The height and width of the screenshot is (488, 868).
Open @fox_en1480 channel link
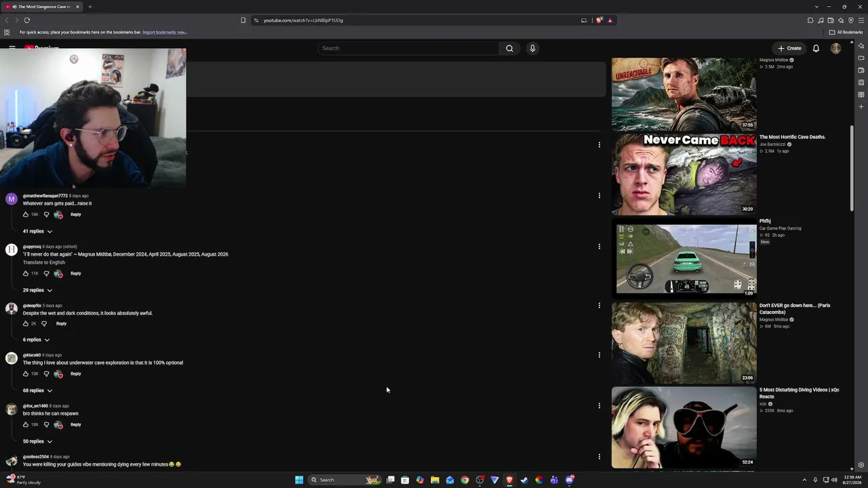35,406
